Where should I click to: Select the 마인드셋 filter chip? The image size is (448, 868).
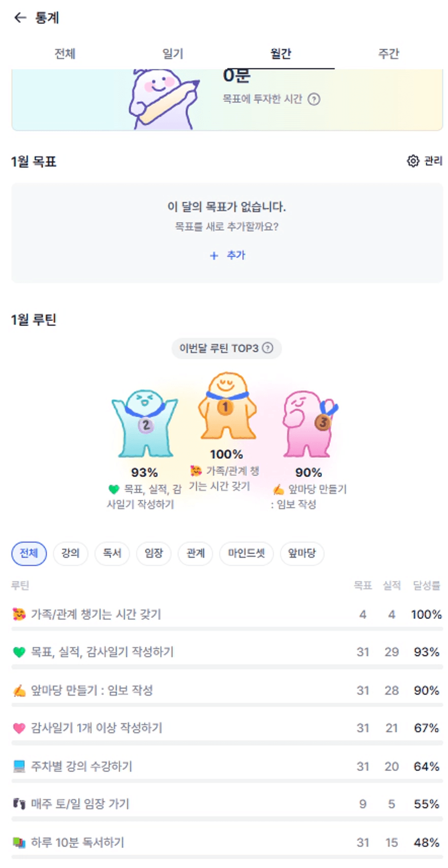246,553
